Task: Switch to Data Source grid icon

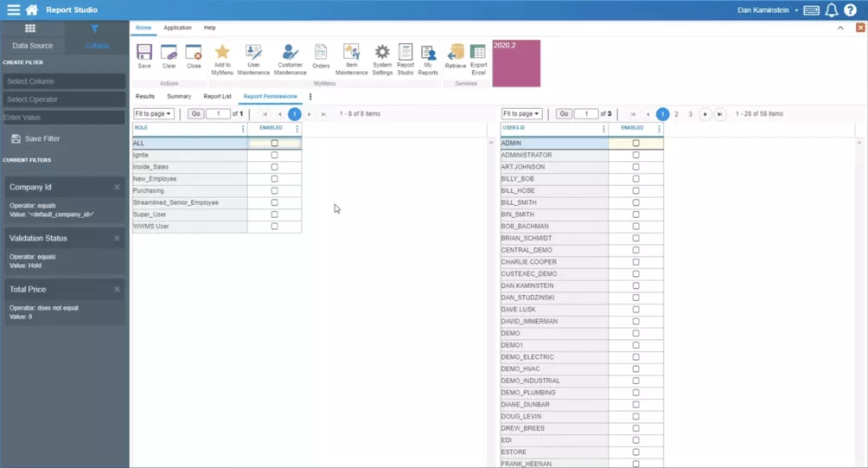Action: pos(30,29)
